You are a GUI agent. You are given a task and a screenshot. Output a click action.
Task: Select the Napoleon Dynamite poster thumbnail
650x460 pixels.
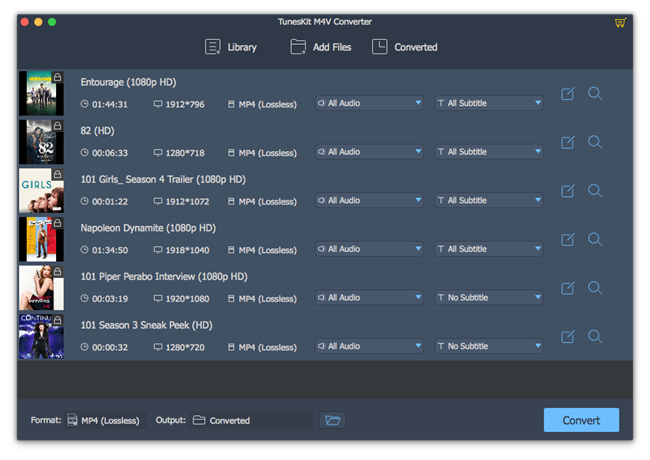tap(41, 239)
